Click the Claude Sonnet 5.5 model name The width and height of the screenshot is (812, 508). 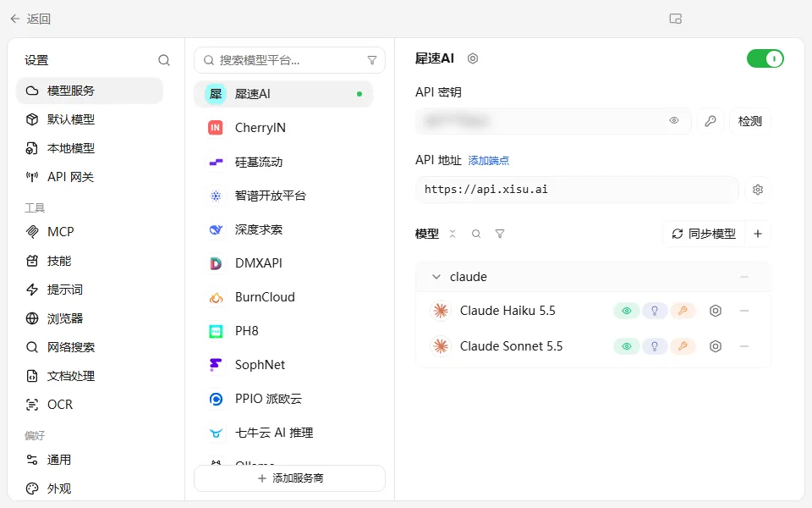tap(511, 346)
